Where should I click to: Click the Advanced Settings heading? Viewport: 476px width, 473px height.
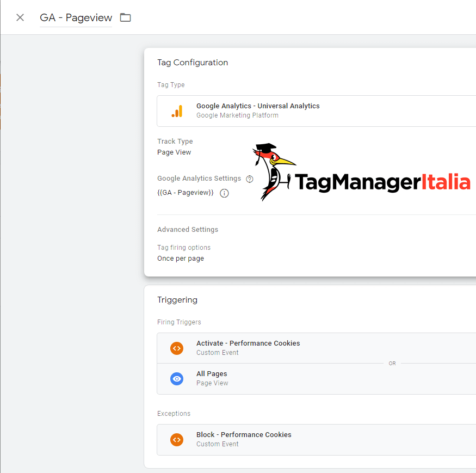pos(188,229)
